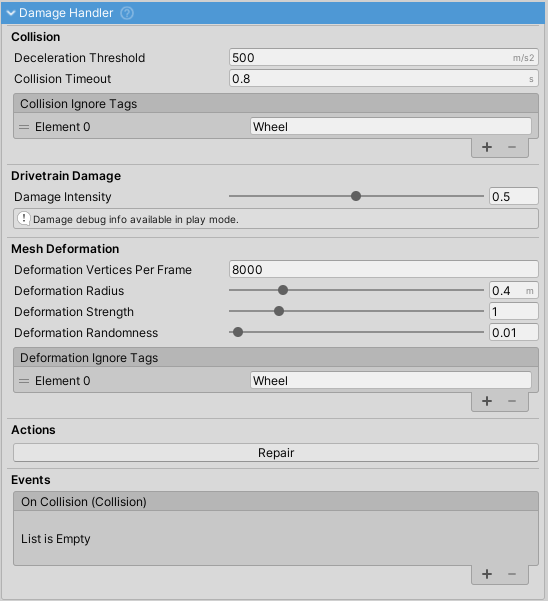Click Damage Intensity value box 0.5
Screen dimensions: 548x601
click(514, 196)
